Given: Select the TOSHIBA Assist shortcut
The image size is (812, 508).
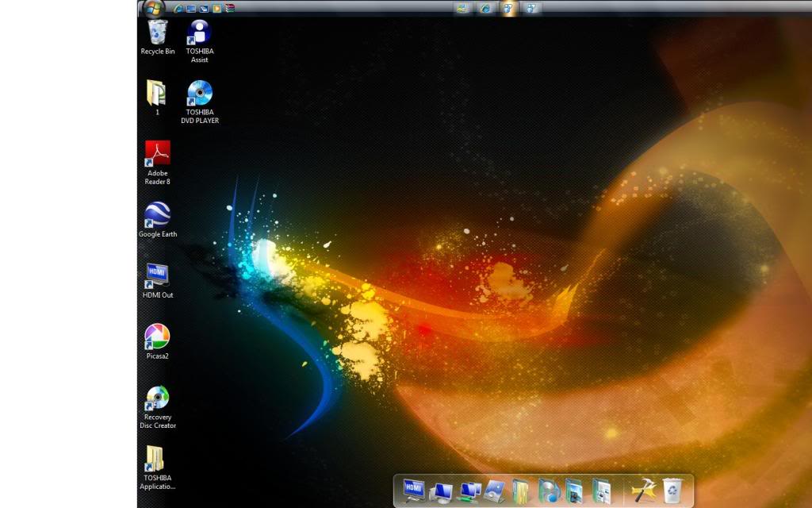Looking at the screenshot, I should [199, 41].
